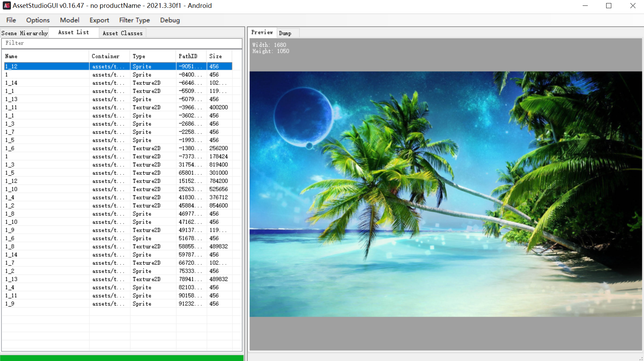644x361 pixels.
Task: Select the highlighted 1_12 Sprite row
Action: tap(118, 66)
